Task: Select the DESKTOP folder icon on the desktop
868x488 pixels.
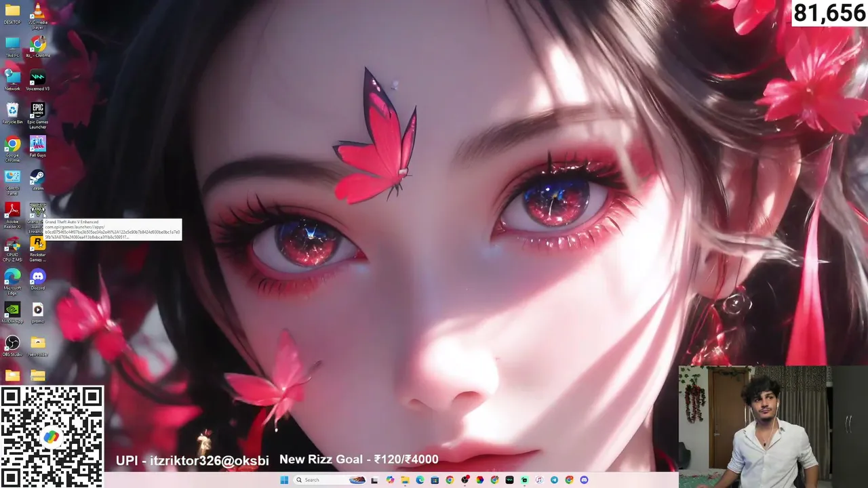Action: [x=12, y=14]
